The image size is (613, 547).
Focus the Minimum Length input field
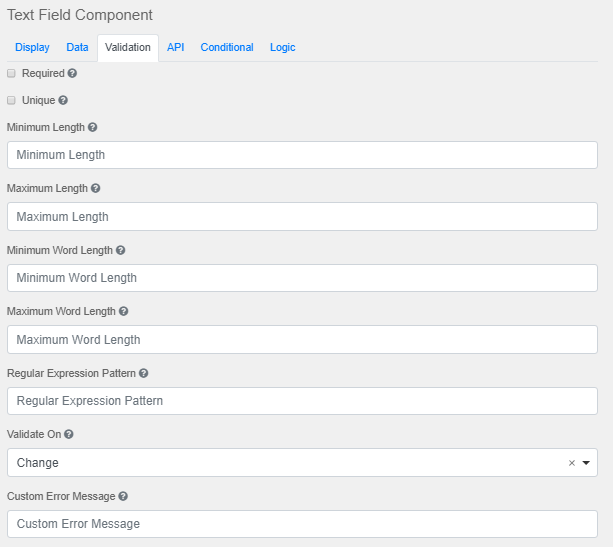[302, 155]
